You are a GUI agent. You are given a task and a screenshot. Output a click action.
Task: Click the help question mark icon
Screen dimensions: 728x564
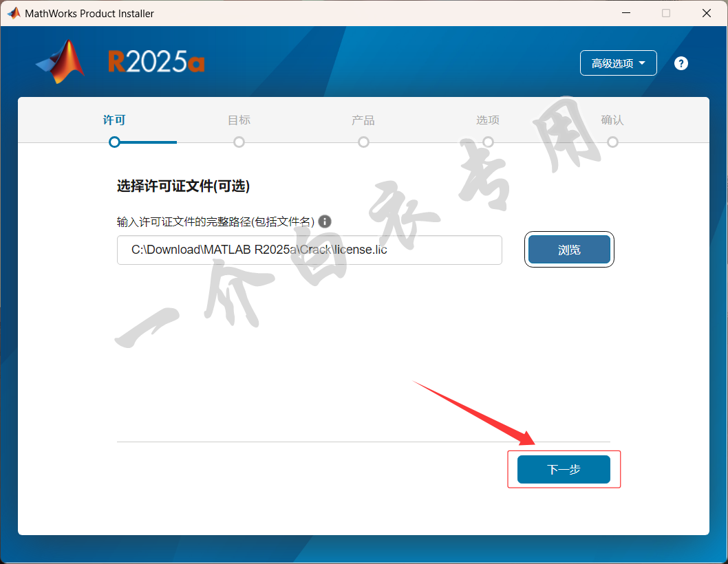pyautogui.click(x=681, y=63)
